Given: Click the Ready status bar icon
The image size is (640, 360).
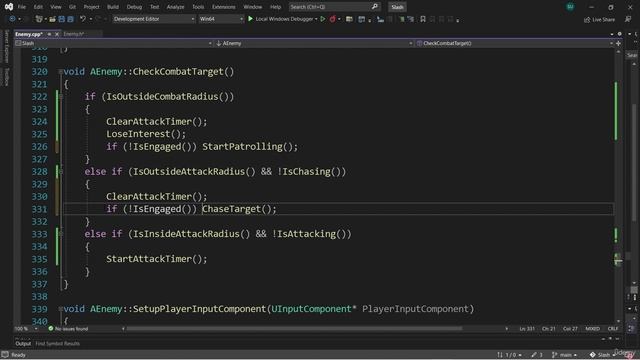Looking at the screenshot, I should [5, 355].
